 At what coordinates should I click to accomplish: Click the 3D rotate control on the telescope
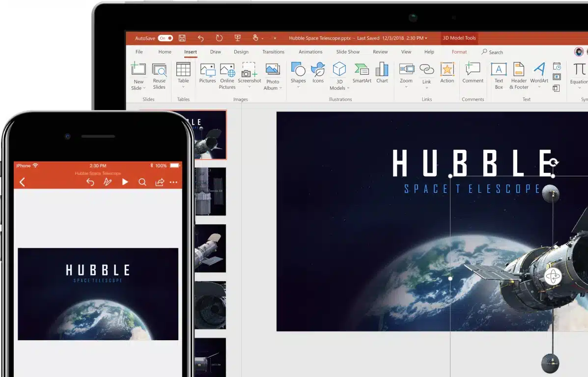coord(552,276)
